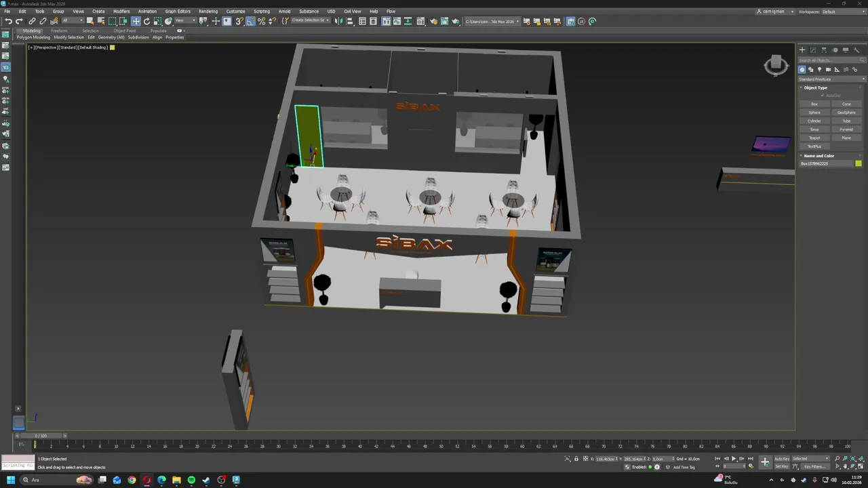Open the project path dropdown
The width and height of the screenshot is (868, 488).
[x=492, y=21]
